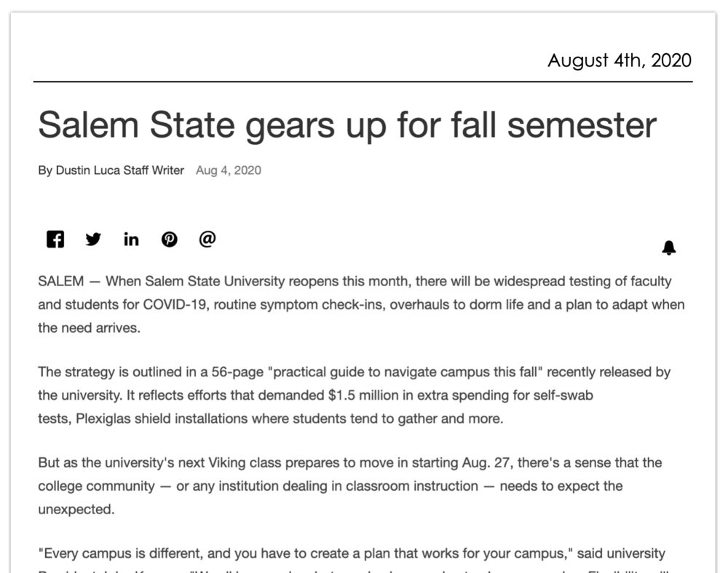Click the word 'unexpected.' ending third paragraph
The image size is (728, 573).
[76, 509]
